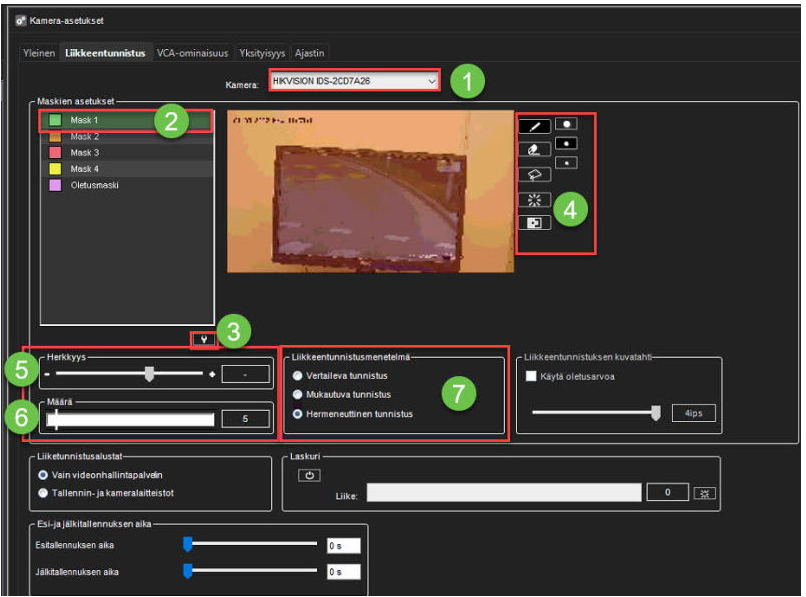Choose the medium brush size
The width and height of the screenshot is (806, 597).
566,143
